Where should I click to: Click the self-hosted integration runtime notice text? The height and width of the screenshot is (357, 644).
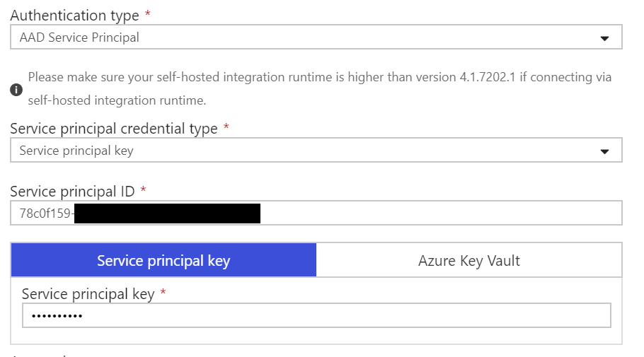320,88
